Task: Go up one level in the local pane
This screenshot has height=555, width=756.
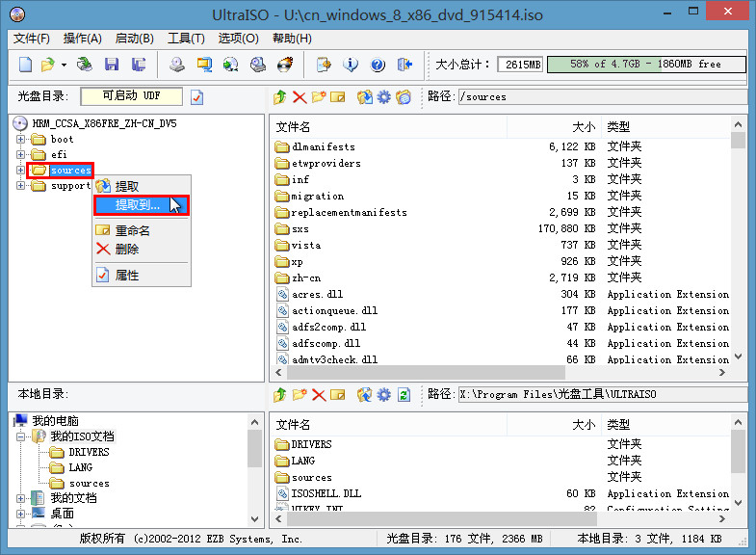Action: click(280, 395)
